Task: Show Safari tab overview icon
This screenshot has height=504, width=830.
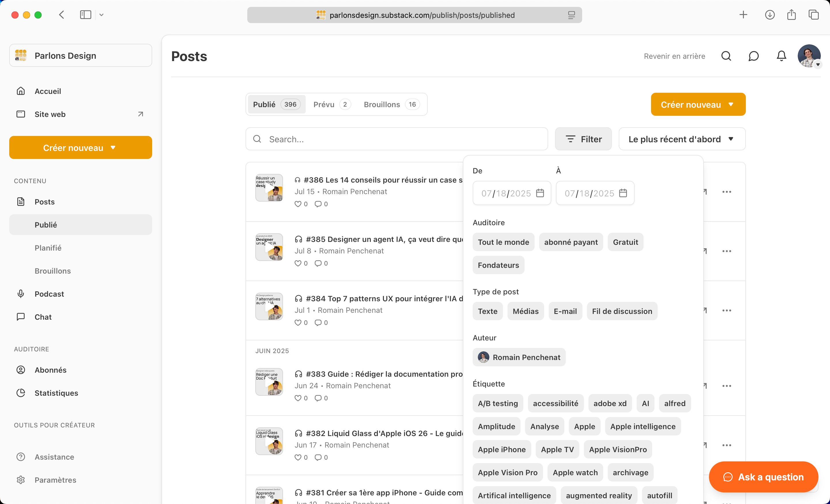Action: pyautogui.click(x=814, y=15)
